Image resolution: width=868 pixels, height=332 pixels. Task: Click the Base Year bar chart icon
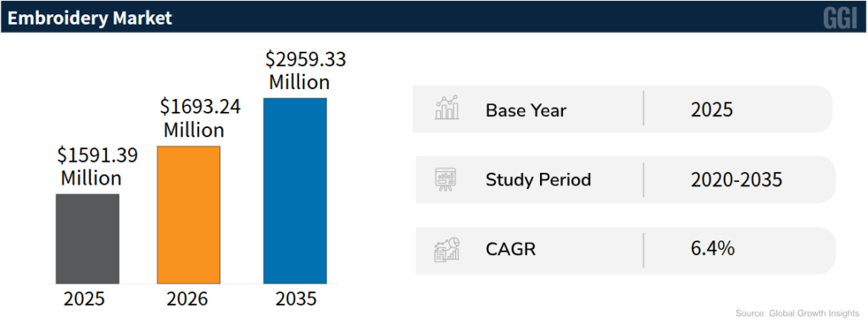(x=447, y=108)
